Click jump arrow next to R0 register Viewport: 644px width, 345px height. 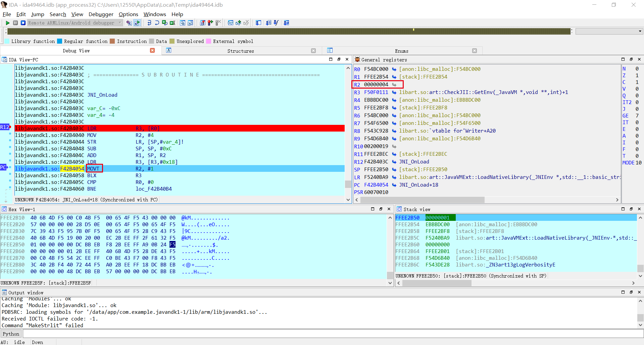point(394,69)
